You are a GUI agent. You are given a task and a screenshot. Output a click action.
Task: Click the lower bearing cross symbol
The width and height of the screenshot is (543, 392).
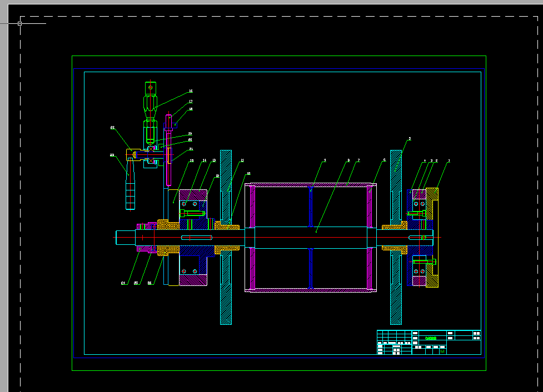[x=151, y=161]
